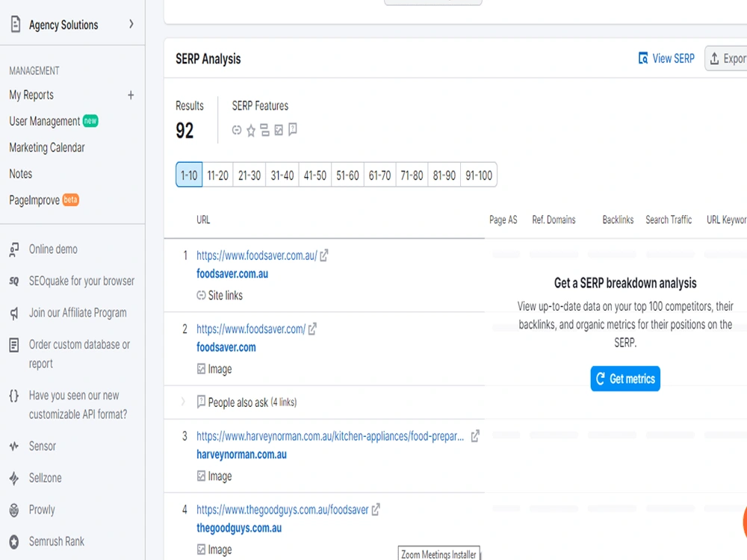This screenshot has width=747, height=560.
Task: Click the Site links SERP feature icon
Action: (x=237, y=130)
